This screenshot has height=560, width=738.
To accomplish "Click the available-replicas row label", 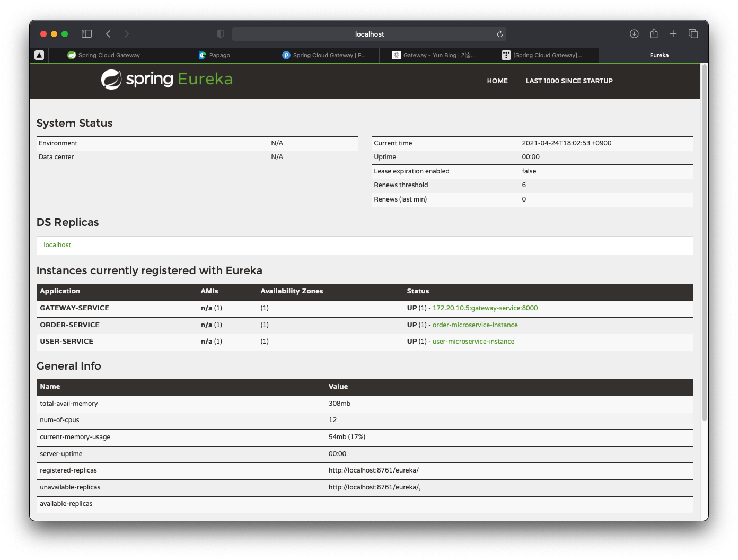I will 66,504.
